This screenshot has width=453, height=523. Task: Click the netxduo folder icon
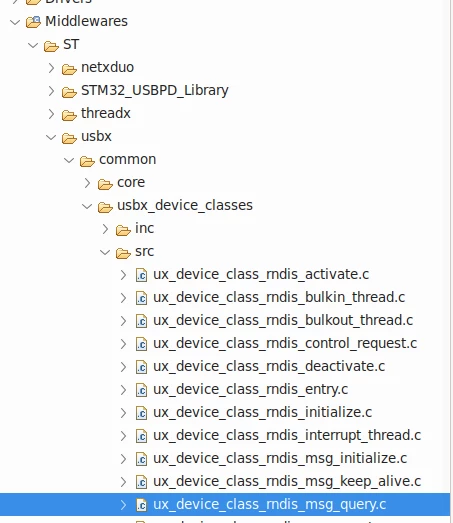69,69
